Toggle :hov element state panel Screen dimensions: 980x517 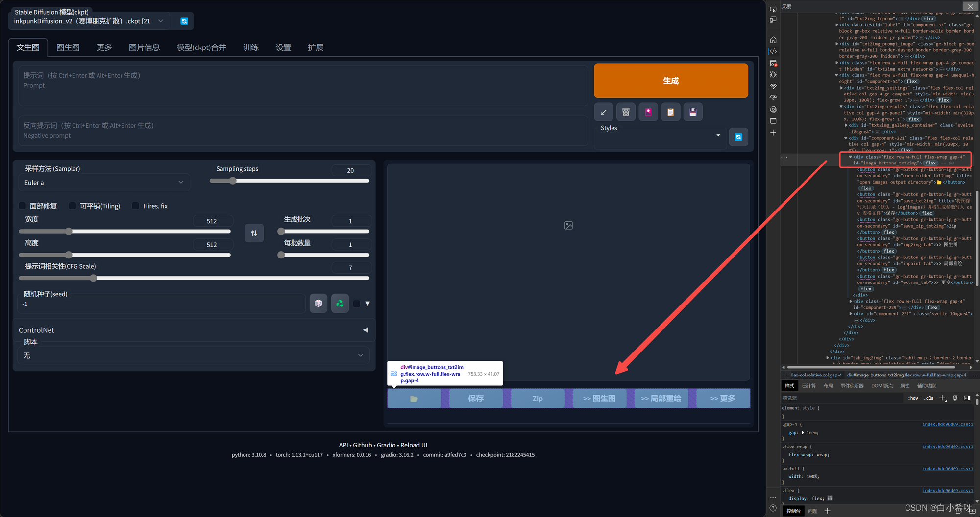click(913, 398)
